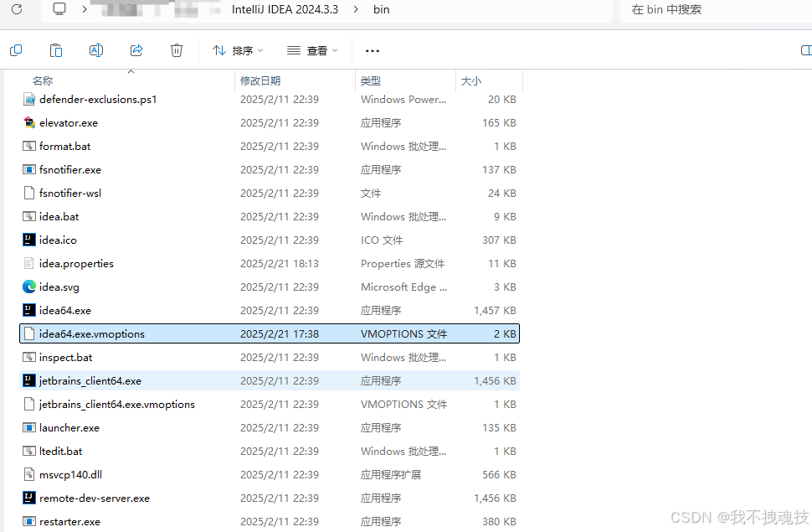Click the type 应用程序扩展

[391, 475]
